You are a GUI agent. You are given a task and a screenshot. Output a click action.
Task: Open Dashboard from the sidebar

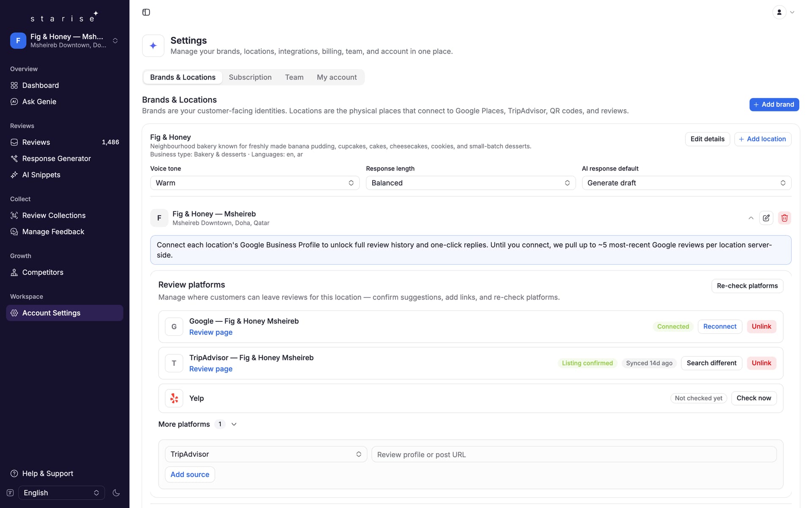point(64,86)
